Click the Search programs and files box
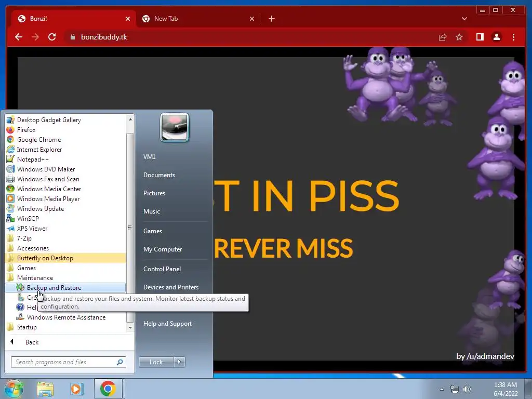 click(x=68, y=362)
